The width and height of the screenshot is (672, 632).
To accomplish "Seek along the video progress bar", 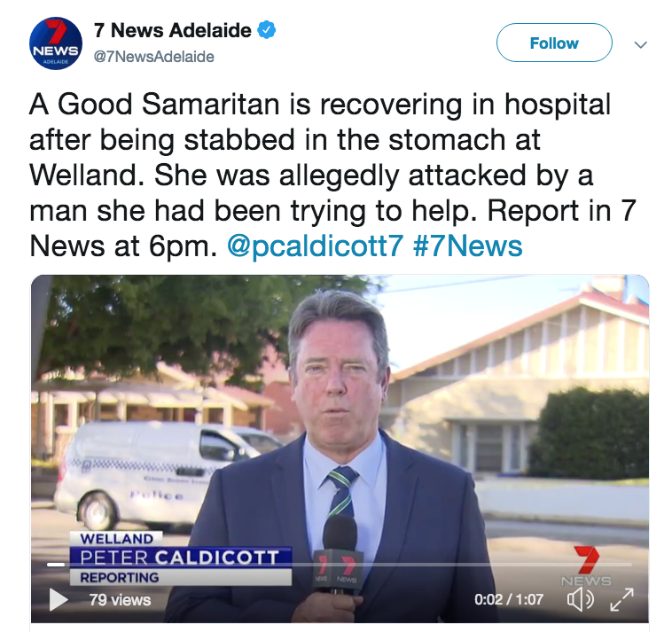I will [x=340, y=565].
